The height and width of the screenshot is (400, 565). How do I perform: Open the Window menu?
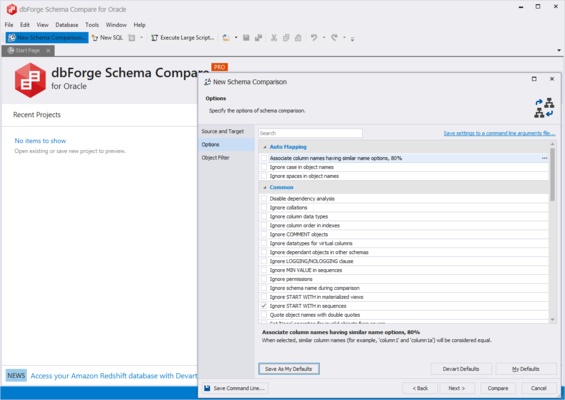pyautogui.click(x=116, y=25)
